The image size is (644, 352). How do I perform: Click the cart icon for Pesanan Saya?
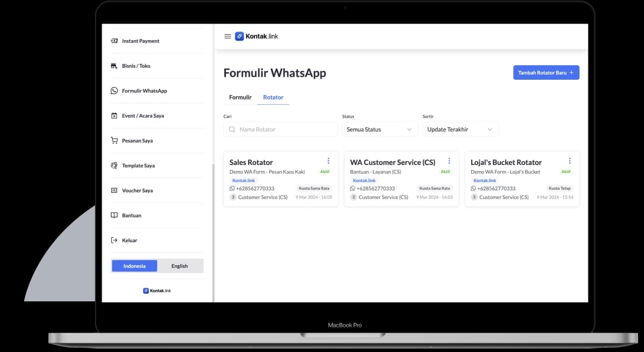(x=114, y=141)
